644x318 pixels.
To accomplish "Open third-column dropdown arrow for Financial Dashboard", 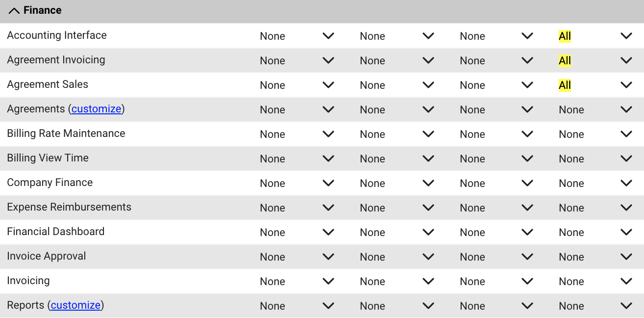I will click(x=527, y=232).
